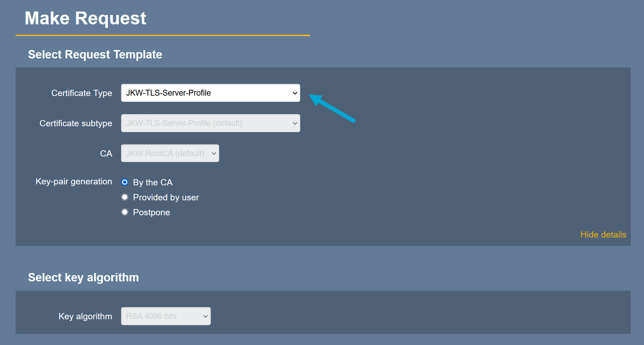
Task: Click the 'Certificate subtype' field label
Action: [76, 123]
